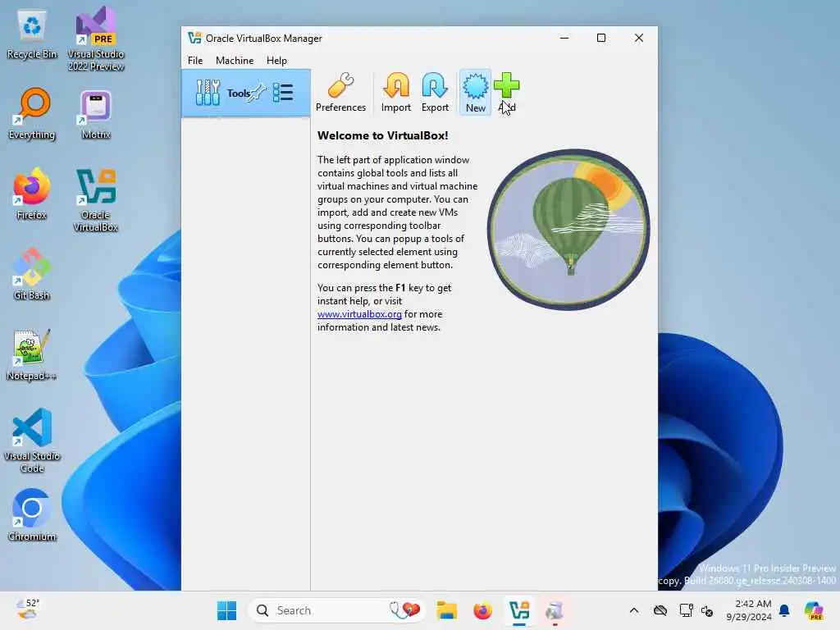Open Recycle Bin desktop icon
Screen dimensions: 840x630
click(x=32, y=35)
